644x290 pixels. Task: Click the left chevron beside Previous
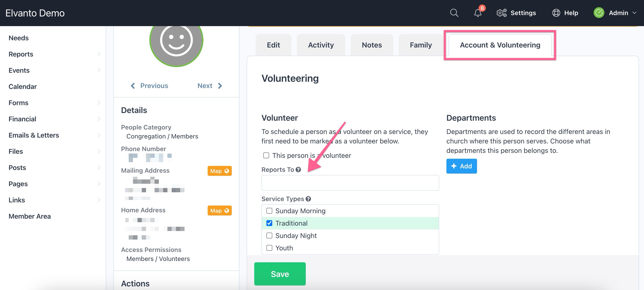tap(133, 86)
